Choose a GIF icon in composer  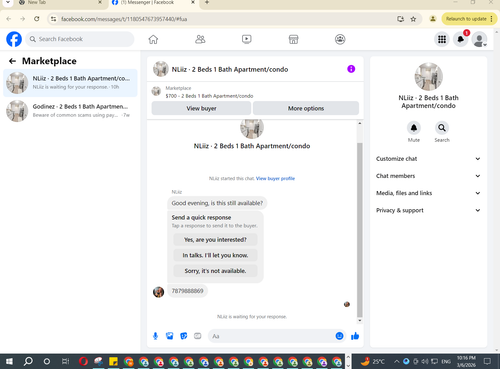pos(198,336)
